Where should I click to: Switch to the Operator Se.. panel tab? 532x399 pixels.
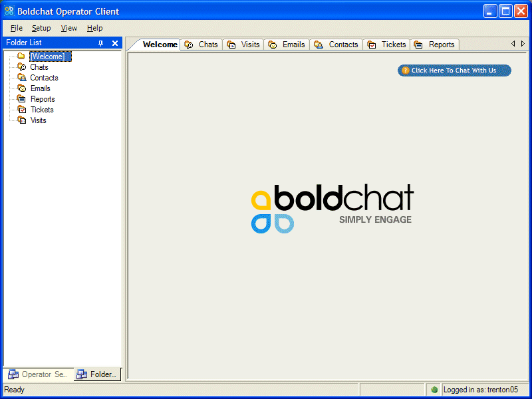pyautogui.click(x=38, y=374)
